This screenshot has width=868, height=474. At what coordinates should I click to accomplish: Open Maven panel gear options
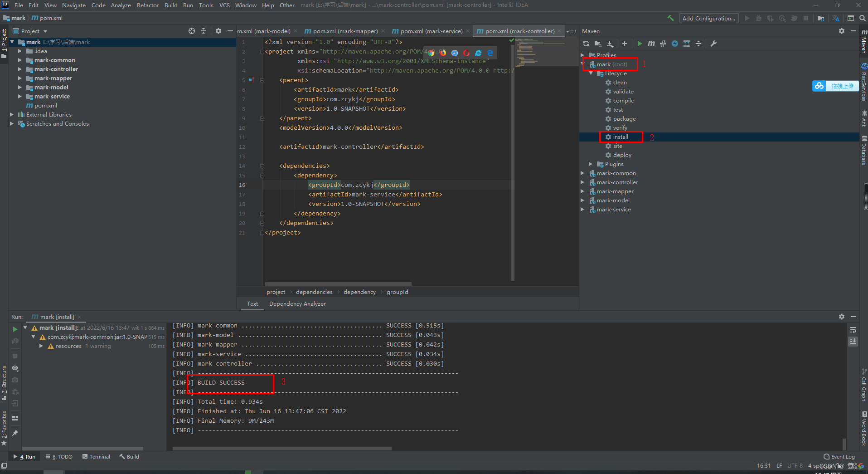point(842,31)
